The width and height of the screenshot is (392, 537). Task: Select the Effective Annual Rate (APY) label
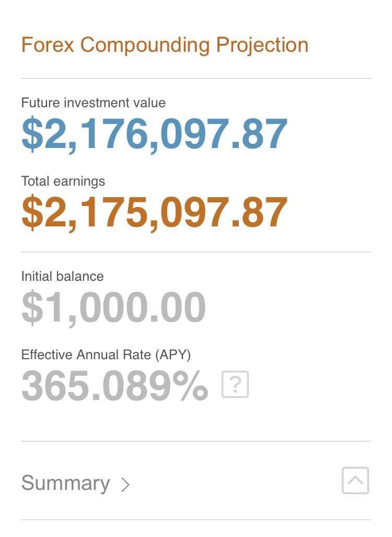click(106, 355)
